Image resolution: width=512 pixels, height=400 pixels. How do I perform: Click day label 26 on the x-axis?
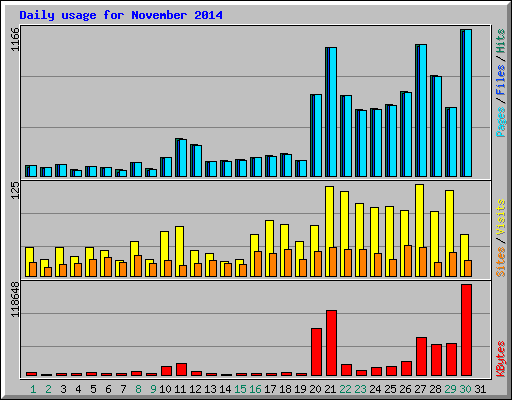coord(405,389)
